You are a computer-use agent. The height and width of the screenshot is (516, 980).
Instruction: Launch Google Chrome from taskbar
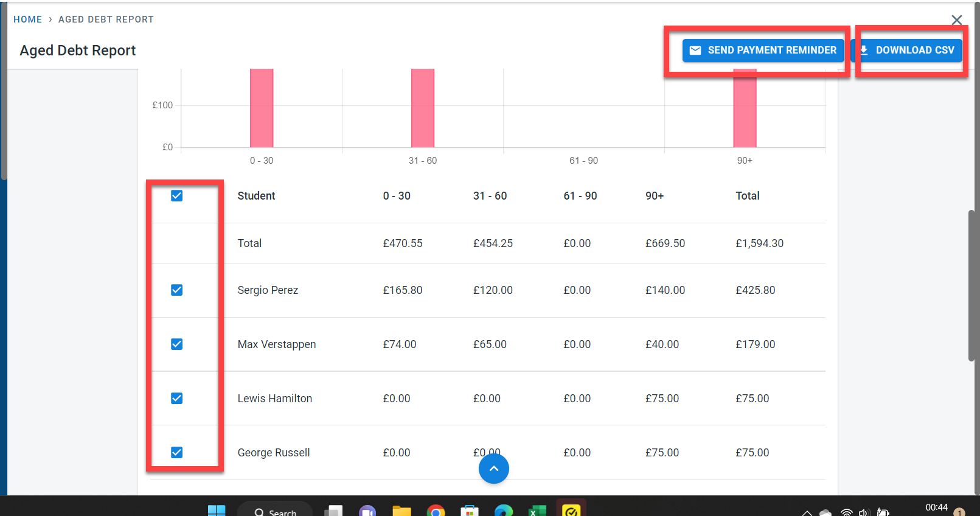436,511
